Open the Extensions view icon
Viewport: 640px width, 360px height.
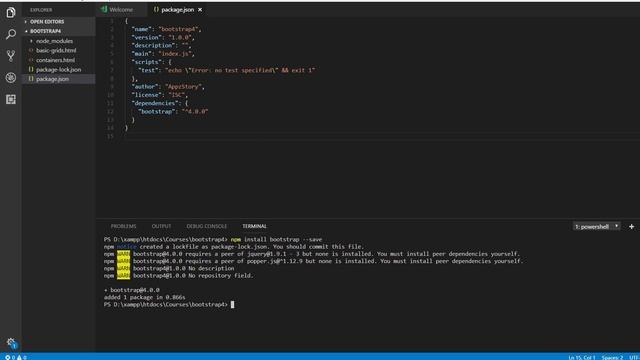(x=11, y=99)
